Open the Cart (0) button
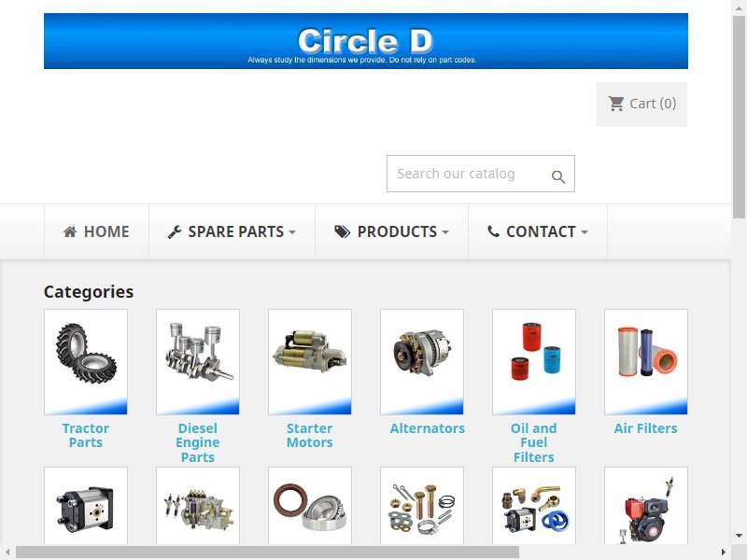This screenshot has width=747, height=560. coord(641,105)
